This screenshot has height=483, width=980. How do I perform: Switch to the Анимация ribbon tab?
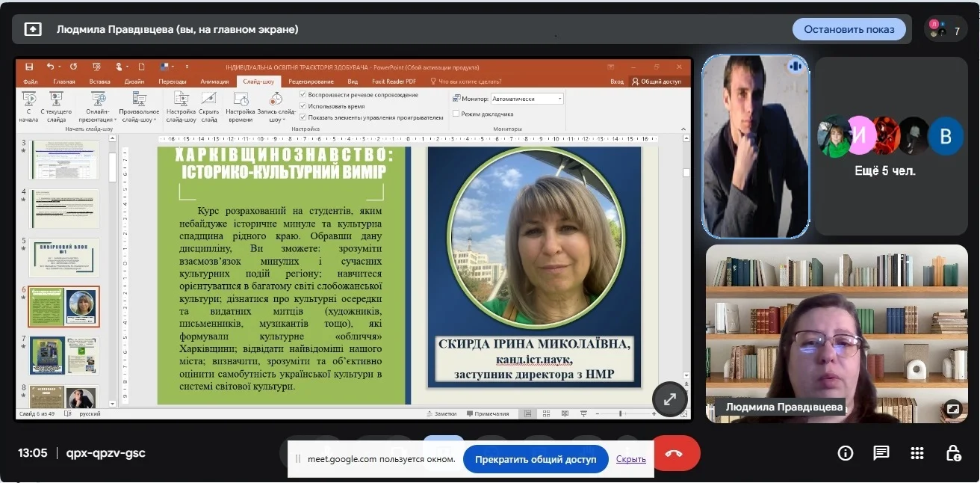(x=214, y=81)
